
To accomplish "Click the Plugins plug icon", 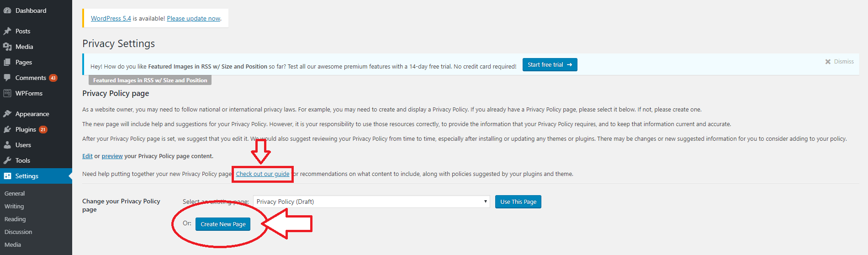I will (x=7, y=129).
